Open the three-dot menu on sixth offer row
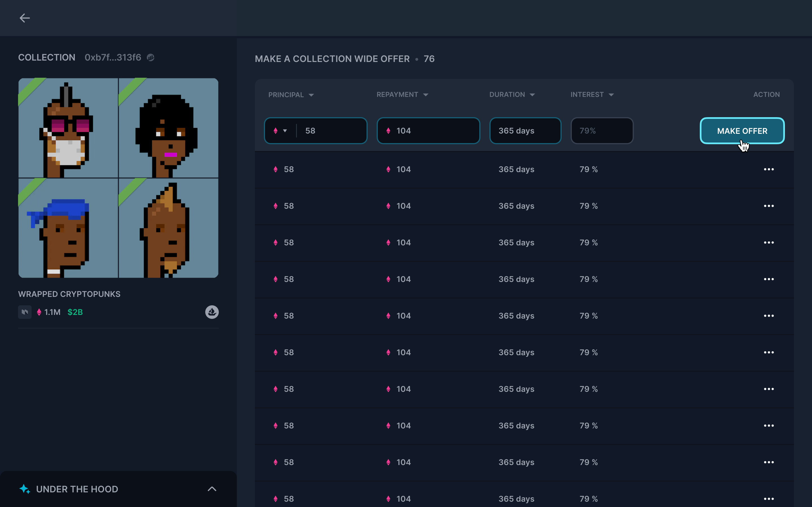812x507 pixels. point(768,352)
